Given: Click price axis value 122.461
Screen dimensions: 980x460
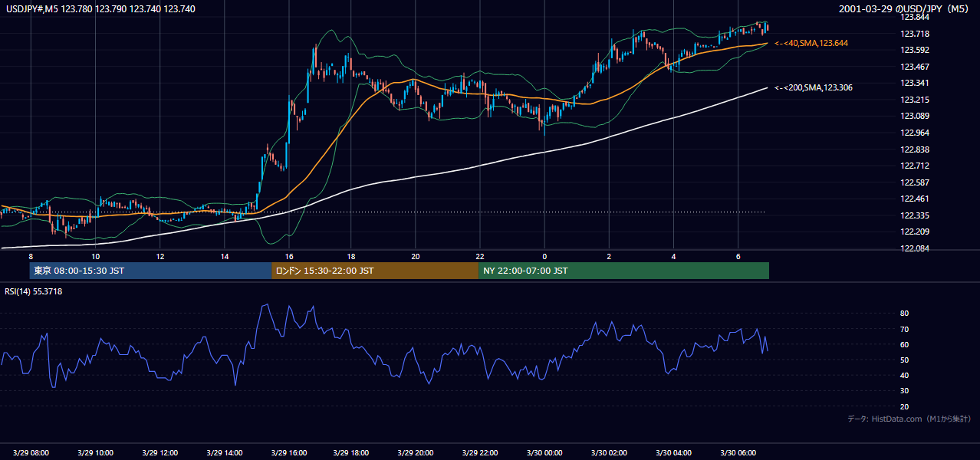Looking at the screenshot, I should (x=916, y=199).
